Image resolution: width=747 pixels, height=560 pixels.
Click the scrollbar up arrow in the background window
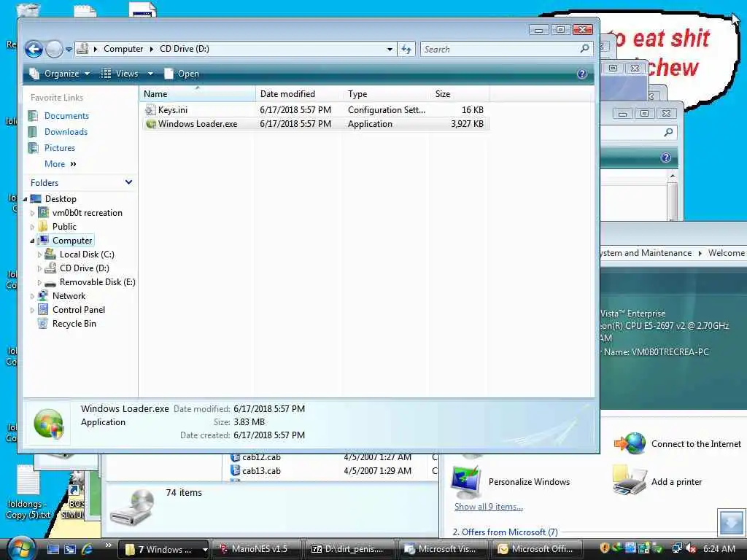click(672, 176)
